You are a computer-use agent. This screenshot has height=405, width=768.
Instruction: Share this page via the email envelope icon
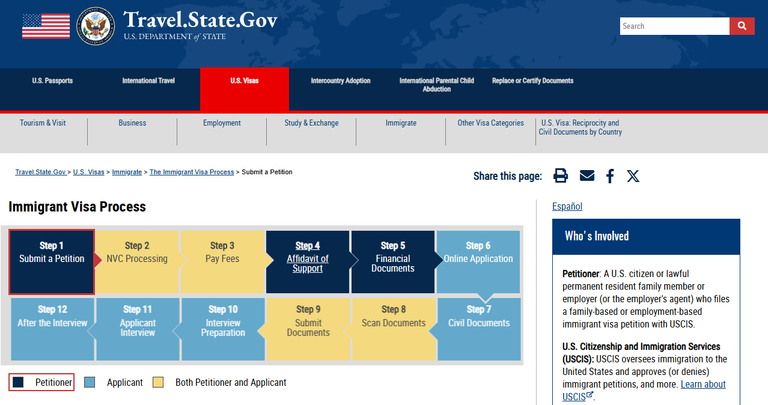tap(587, 175)
